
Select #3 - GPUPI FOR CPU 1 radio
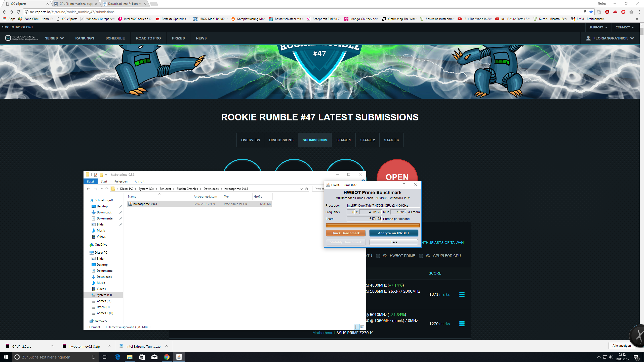pyautogui.click(x=421, y=256)
